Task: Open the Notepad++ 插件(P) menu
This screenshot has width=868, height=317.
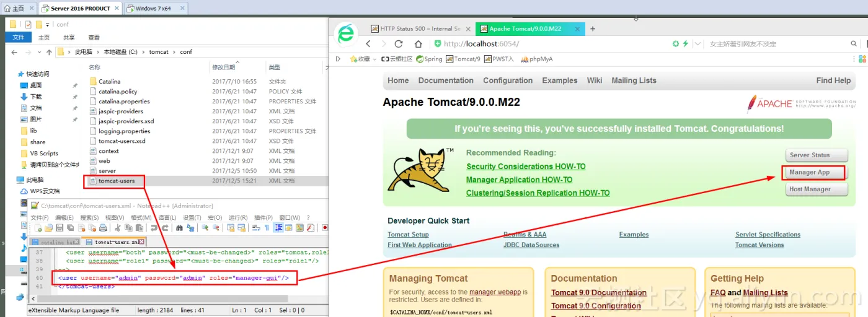Action: click(x=263, y=217)
